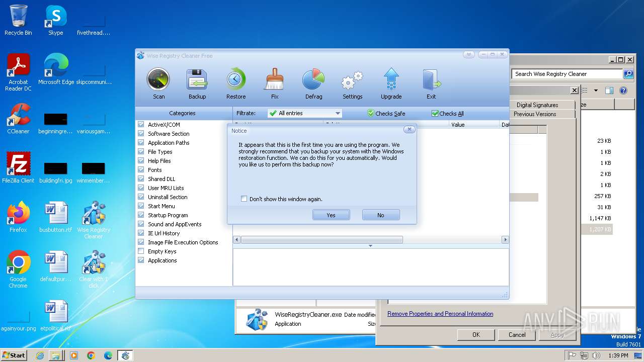Switch to Previous Versions tab
The width and height of the screenshot is (644, 362).
tap(535, 114)
